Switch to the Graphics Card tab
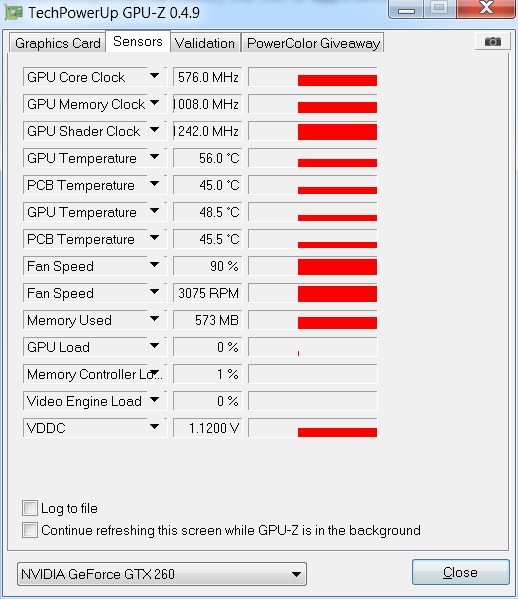The image size is (518, 599). [58, 43]
